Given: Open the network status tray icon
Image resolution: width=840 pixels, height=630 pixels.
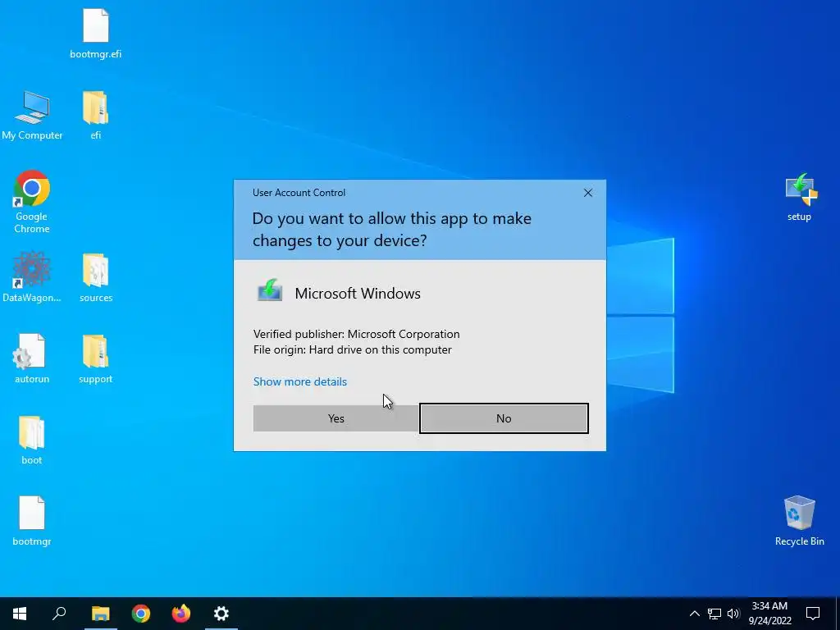Looking at the screenshot, I should pos(714,614).
